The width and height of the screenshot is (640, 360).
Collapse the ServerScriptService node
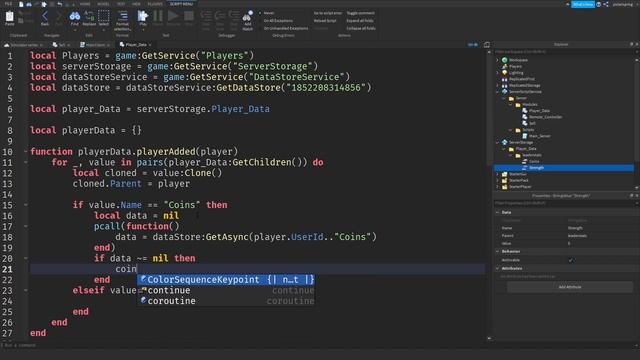click(x=498, y=92)
